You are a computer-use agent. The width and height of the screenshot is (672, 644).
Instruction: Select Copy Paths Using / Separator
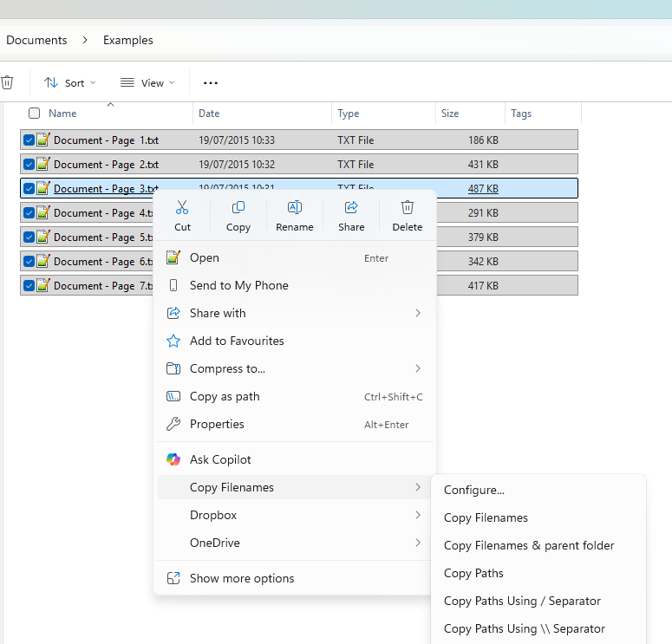(522, 601)
